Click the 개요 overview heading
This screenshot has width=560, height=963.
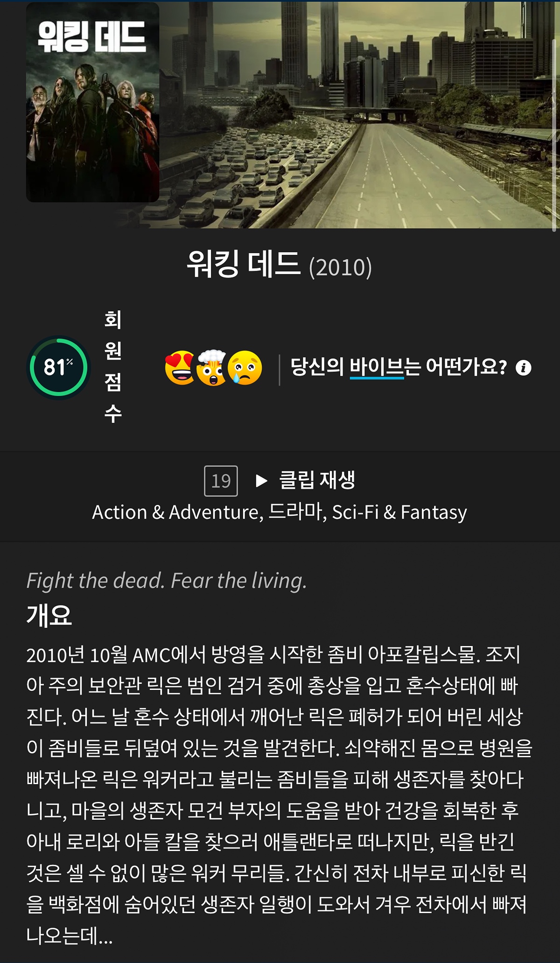pyautogui.click(x=49, y=615)
